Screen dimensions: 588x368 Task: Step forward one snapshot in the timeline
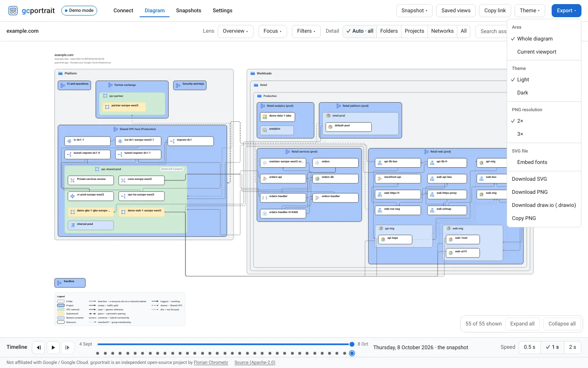pos(67,348)
